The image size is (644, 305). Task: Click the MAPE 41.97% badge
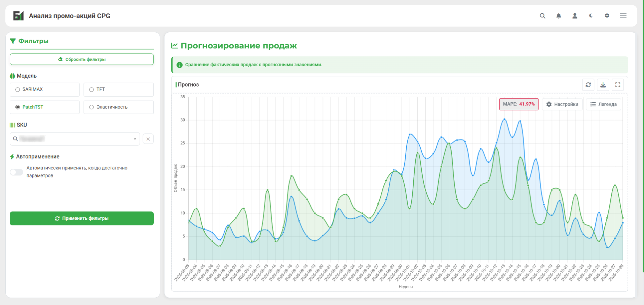[519, 104]
